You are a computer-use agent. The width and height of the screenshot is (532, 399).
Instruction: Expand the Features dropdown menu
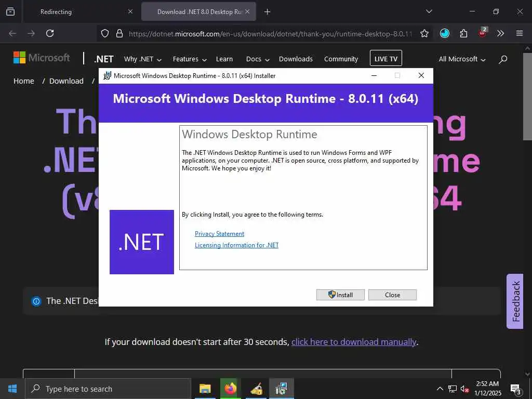[x=190, y=59]
